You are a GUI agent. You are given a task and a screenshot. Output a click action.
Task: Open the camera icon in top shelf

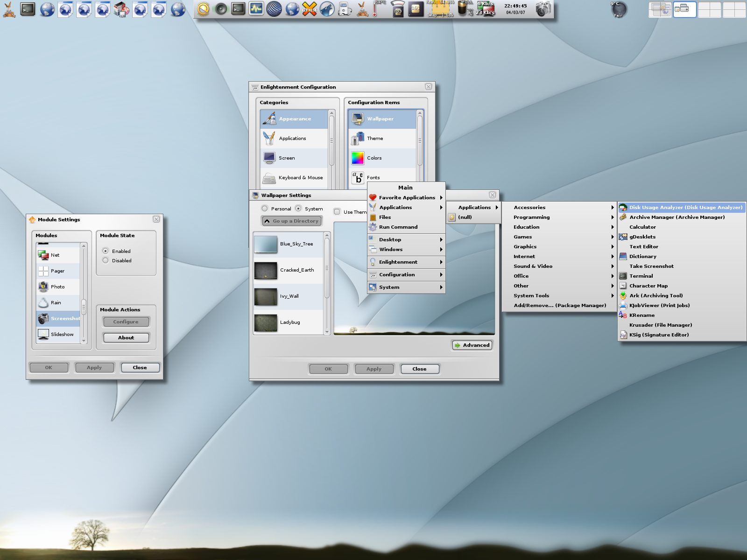pos(543,9)
